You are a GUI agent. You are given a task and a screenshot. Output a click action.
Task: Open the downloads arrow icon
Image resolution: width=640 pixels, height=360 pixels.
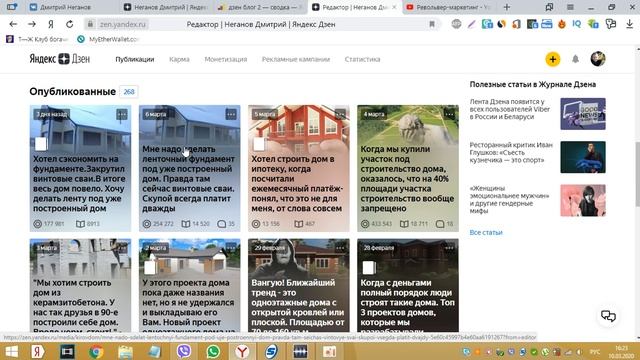[x=629, y=24]
